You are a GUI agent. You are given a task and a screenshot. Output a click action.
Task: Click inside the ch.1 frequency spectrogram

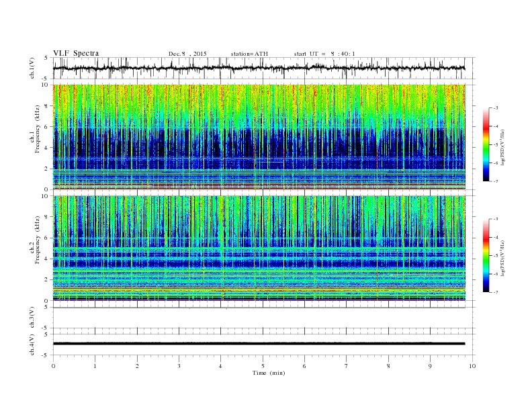259,137
